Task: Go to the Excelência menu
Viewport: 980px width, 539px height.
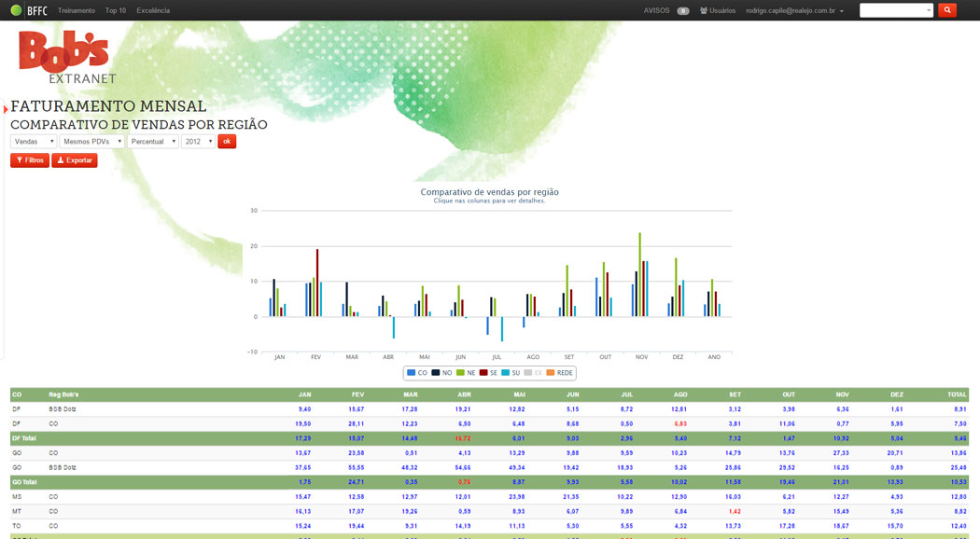Action: click(153, 10)
